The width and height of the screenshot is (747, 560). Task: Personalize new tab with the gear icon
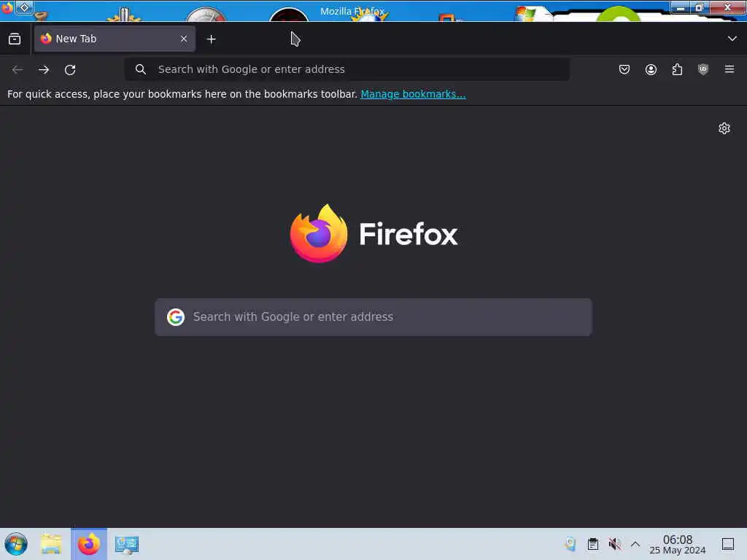tap(724, 128)
